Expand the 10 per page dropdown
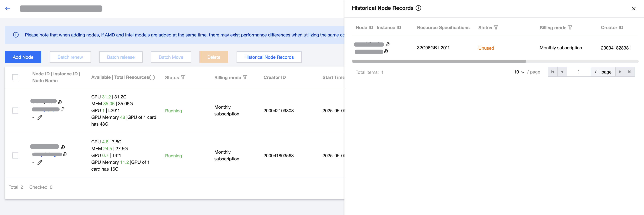This screenshot has height=215, width=644. (519, 72)
